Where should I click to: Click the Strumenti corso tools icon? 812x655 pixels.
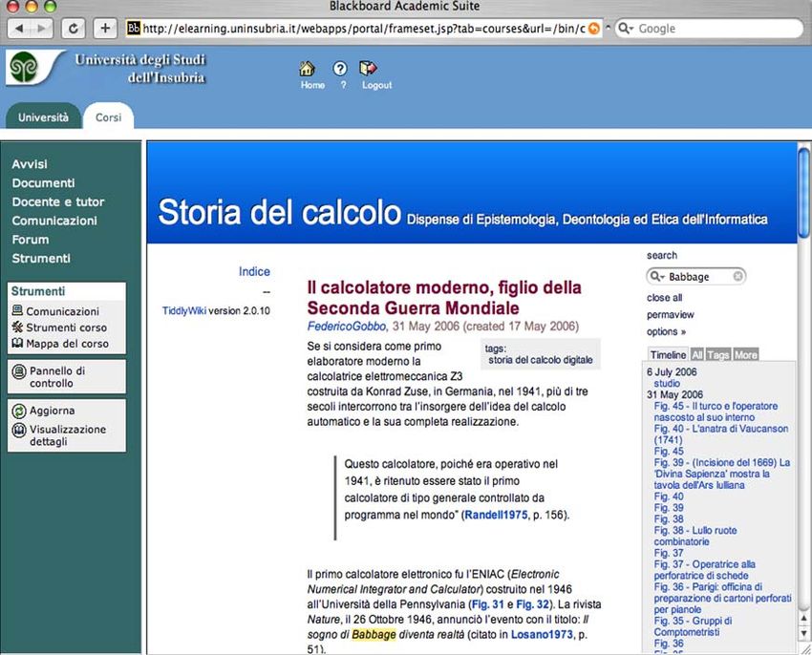tap(17, 327)
